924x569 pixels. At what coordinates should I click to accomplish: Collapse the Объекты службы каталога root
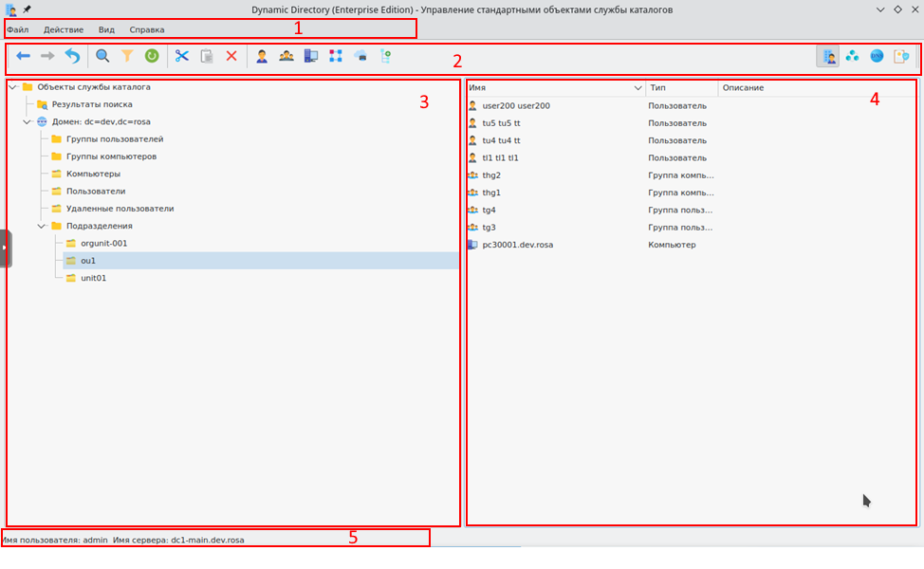point(11,87)
